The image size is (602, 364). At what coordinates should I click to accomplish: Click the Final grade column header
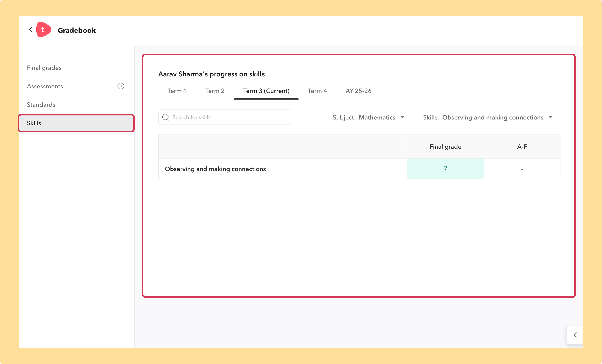[445, 146]
